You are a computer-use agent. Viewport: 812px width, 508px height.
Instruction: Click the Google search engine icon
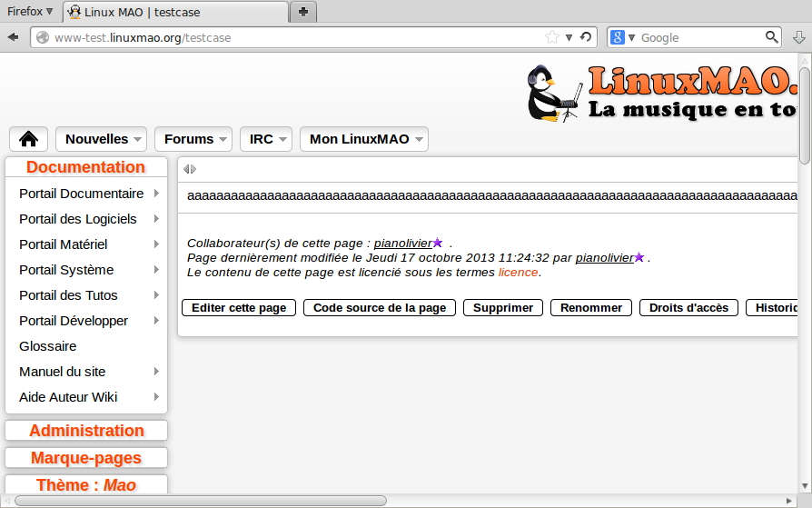pos(618,37)
